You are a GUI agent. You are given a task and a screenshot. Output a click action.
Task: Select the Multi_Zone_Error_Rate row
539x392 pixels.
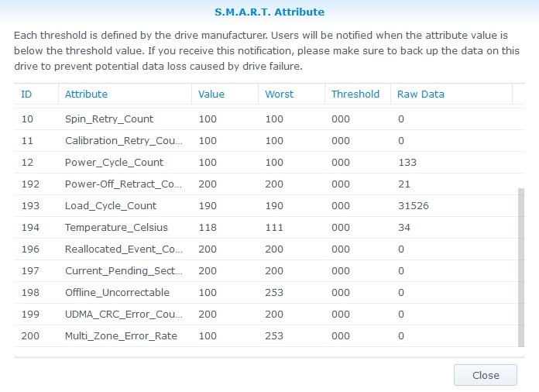[x=121, y=336]
